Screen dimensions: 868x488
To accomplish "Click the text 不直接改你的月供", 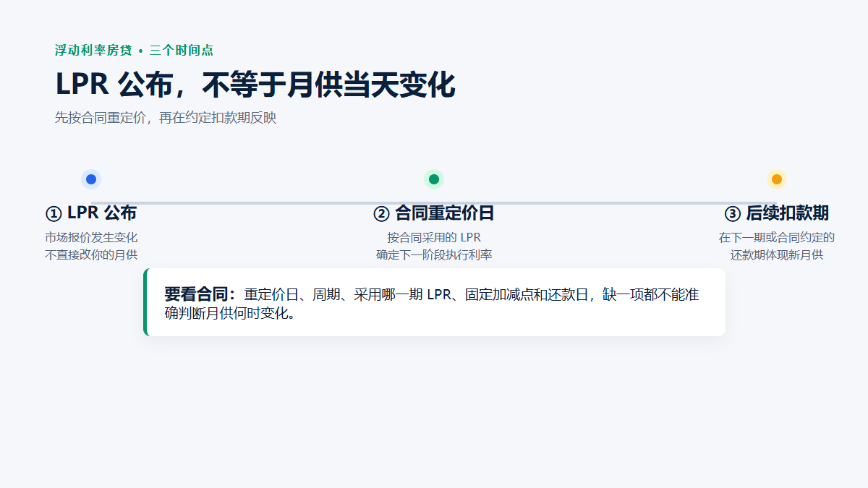I will coord(91,254).
